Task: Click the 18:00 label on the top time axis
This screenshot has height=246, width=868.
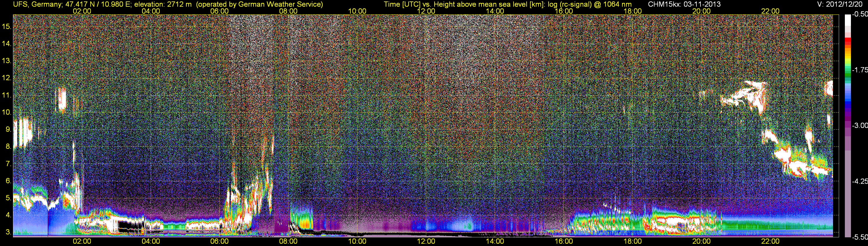Action: tap(632, 11)
